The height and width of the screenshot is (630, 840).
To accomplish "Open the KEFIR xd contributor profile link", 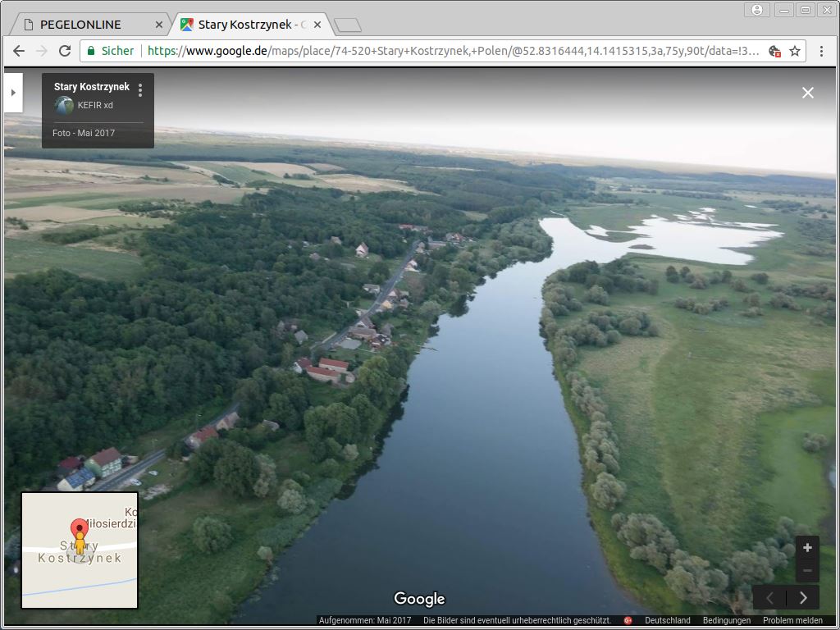I will [95, 105].
